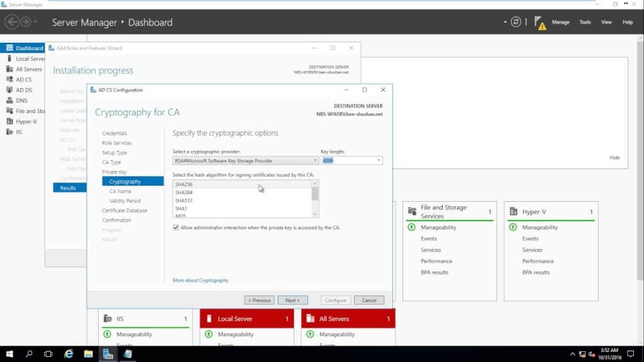Open Task View on the taskbar
This screenshot has width=644, height=362.
point(48,354)
